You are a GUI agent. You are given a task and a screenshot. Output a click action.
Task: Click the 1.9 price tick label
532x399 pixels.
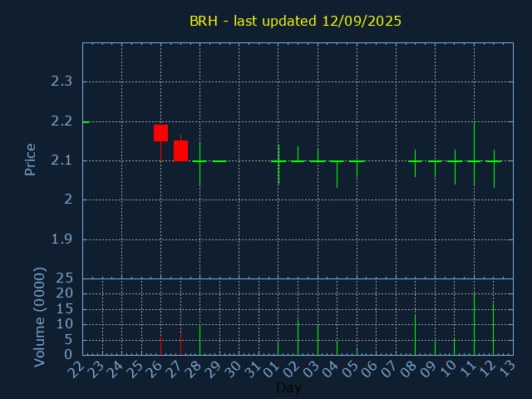pyautogui.click(x=62, y=239)
